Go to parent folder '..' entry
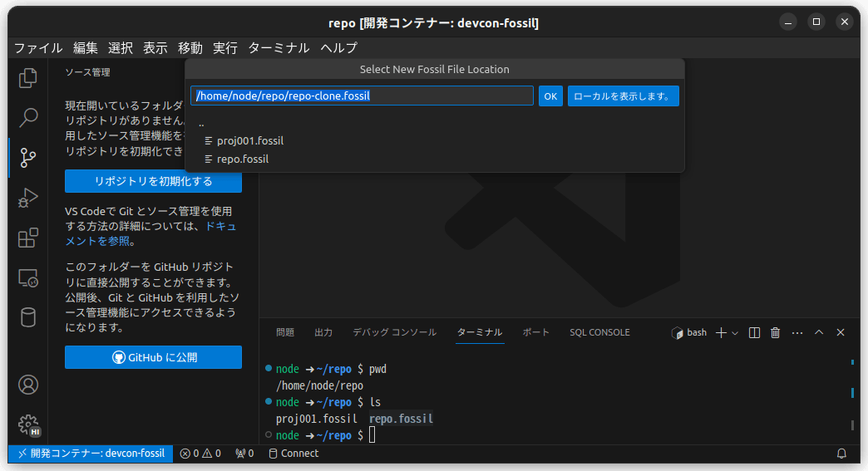This screenshot has height=471, width=868. [435, 123]
